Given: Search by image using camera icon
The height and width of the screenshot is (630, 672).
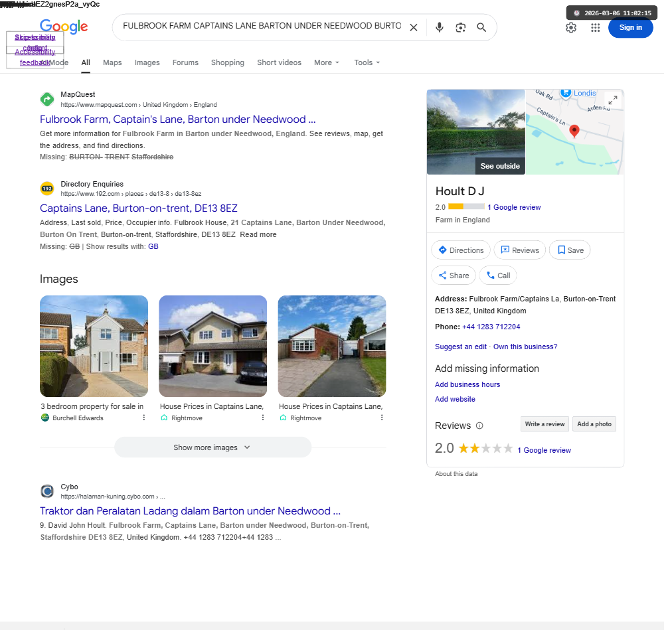Looking at the screenshot, I should tap(460, 27).
